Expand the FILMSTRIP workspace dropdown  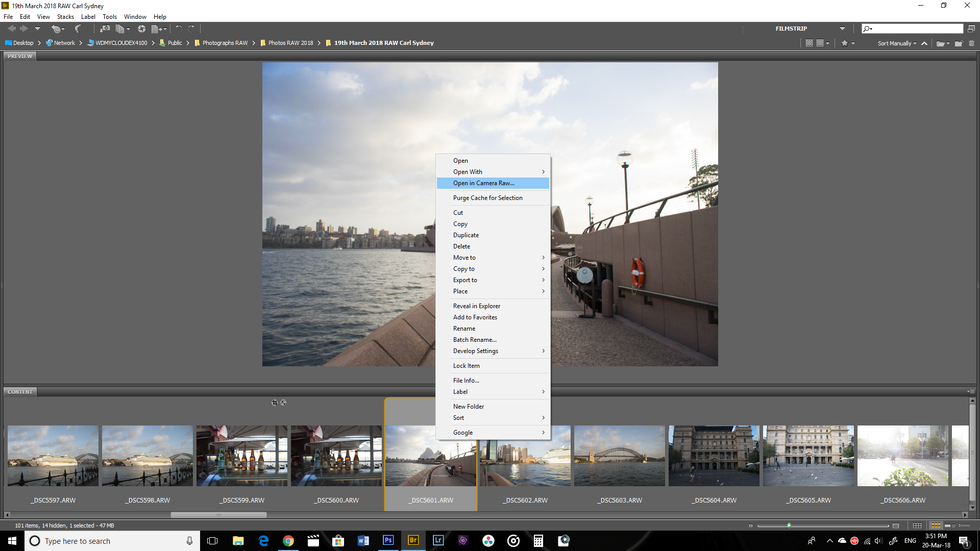tap(842, 29)
